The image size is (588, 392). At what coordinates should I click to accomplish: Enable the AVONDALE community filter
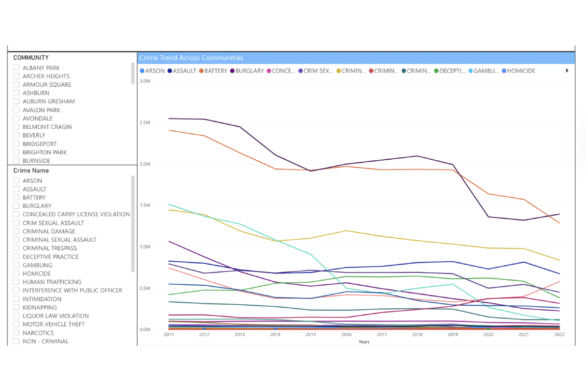pos(16,118)
